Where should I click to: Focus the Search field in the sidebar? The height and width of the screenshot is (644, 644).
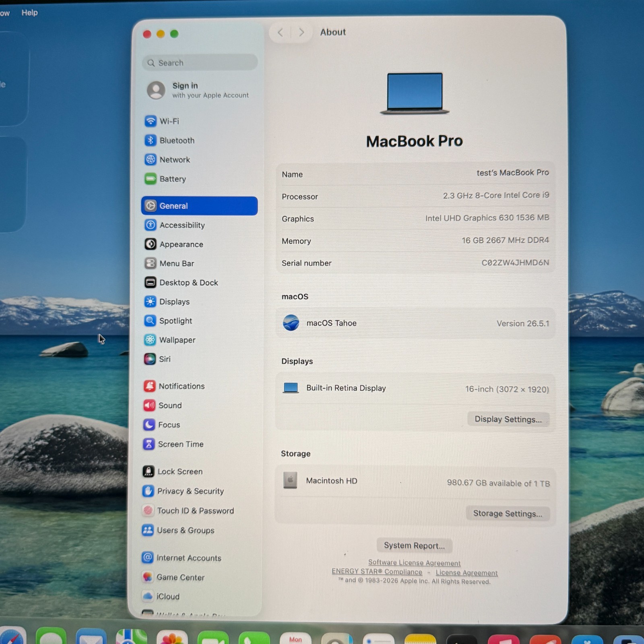point(200,63)
